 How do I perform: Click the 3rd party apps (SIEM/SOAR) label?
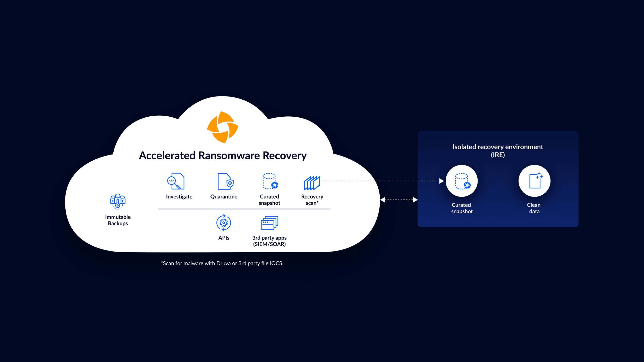(x=269, y=241)
